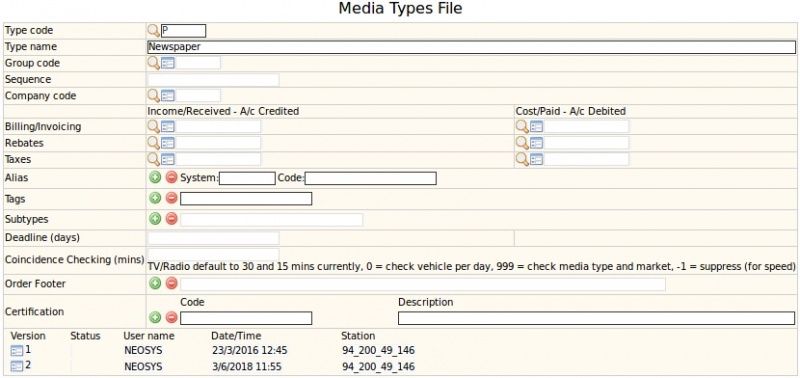Add an Order Footer line

tap(155, 283)
